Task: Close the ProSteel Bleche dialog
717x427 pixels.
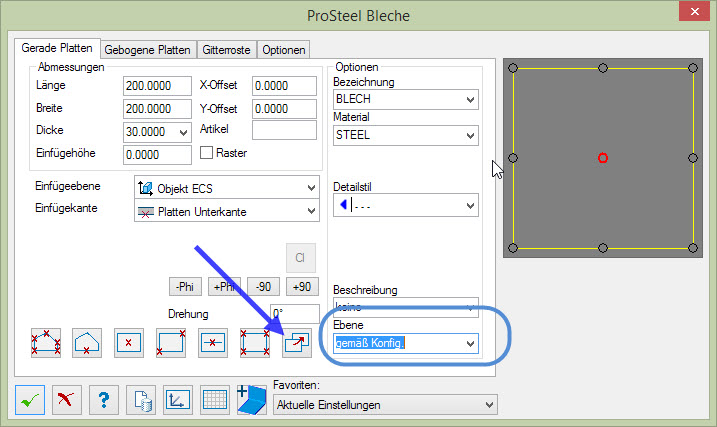Action: point(694,11)
